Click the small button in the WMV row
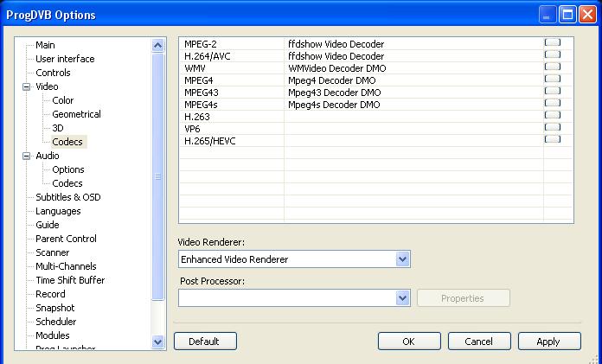 click(x=552, y=67)
